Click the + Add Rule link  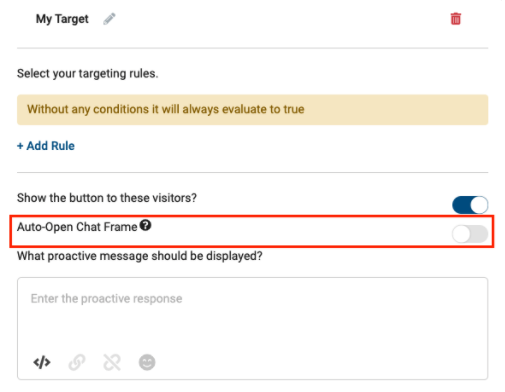[x=46, y=146]
